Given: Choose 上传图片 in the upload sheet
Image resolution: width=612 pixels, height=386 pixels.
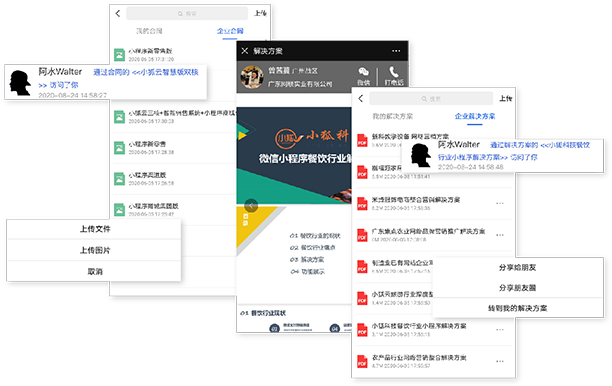Looking at the screenshot, I should [x=94, y=250].
